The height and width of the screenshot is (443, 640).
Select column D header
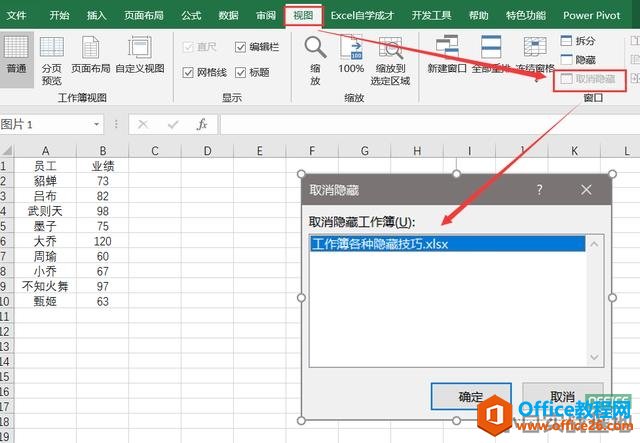click(x=207, y=151)
